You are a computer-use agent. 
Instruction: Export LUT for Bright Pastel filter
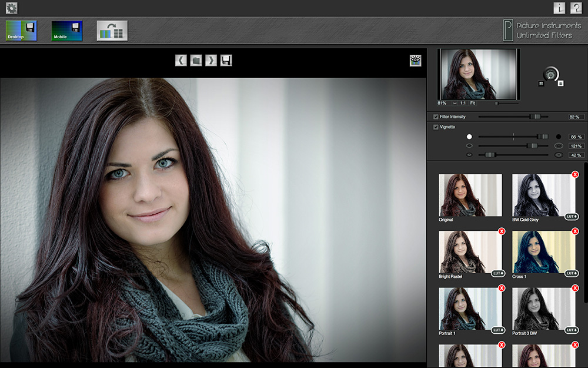click(x=497, y=273)
